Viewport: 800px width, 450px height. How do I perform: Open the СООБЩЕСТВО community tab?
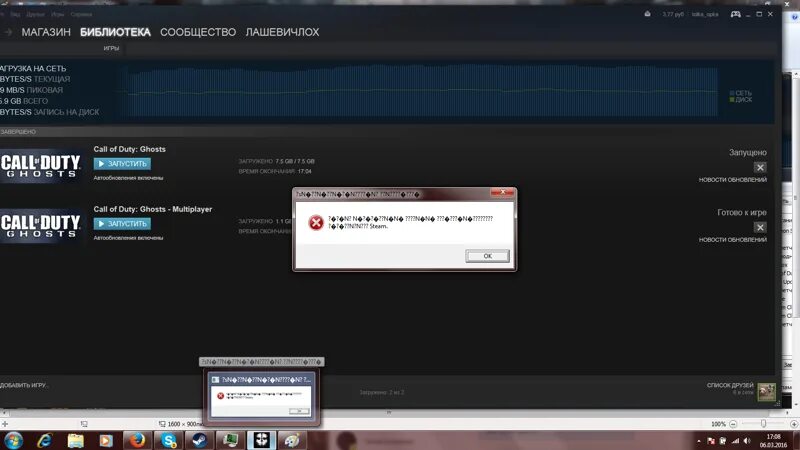[x=198, y=32]
